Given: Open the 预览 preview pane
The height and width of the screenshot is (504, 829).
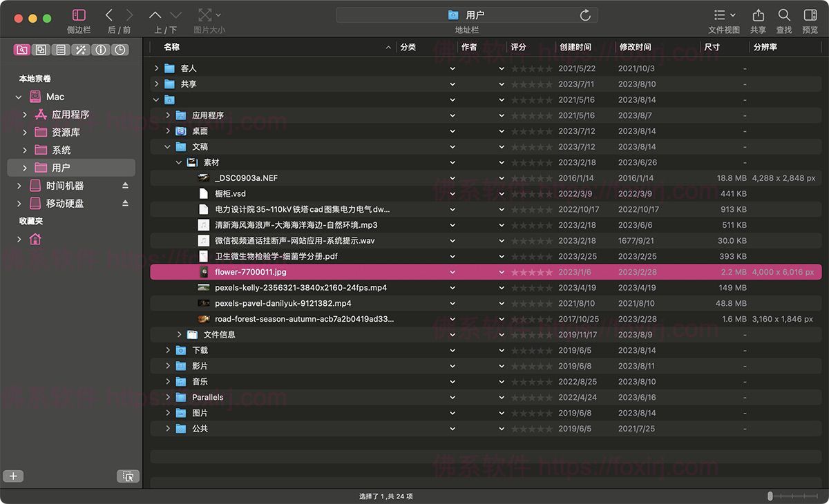Looking at the screenshot, I should [810, 14].
